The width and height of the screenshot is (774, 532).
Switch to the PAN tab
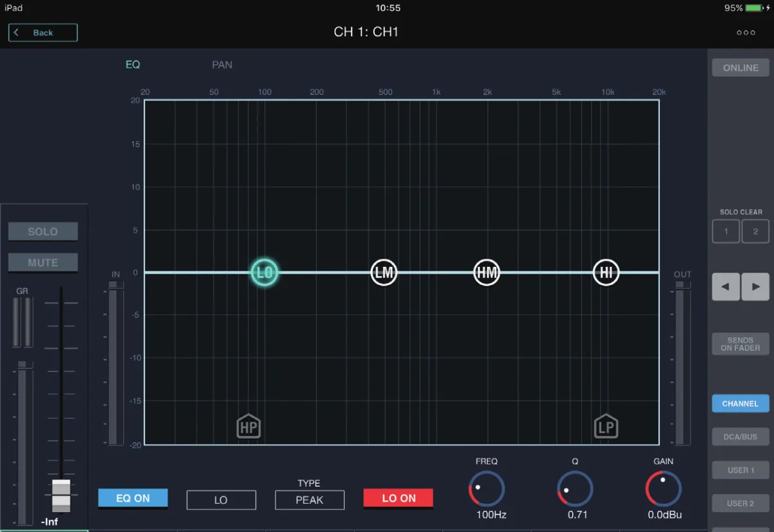223,64
